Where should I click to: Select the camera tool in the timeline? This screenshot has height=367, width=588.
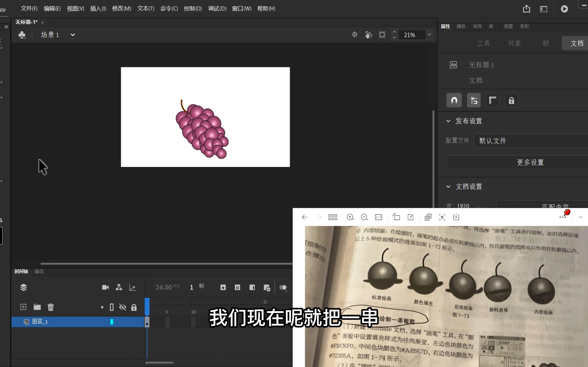click(105, 287)
